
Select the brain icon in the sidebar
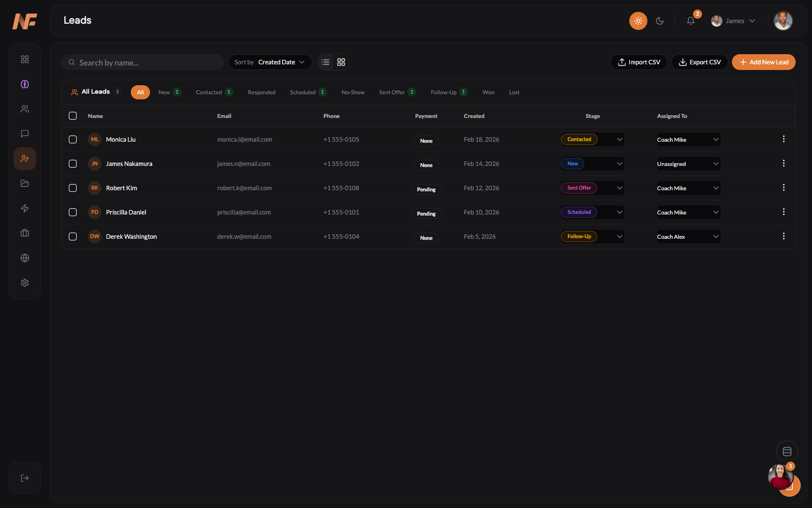[25, 84]
